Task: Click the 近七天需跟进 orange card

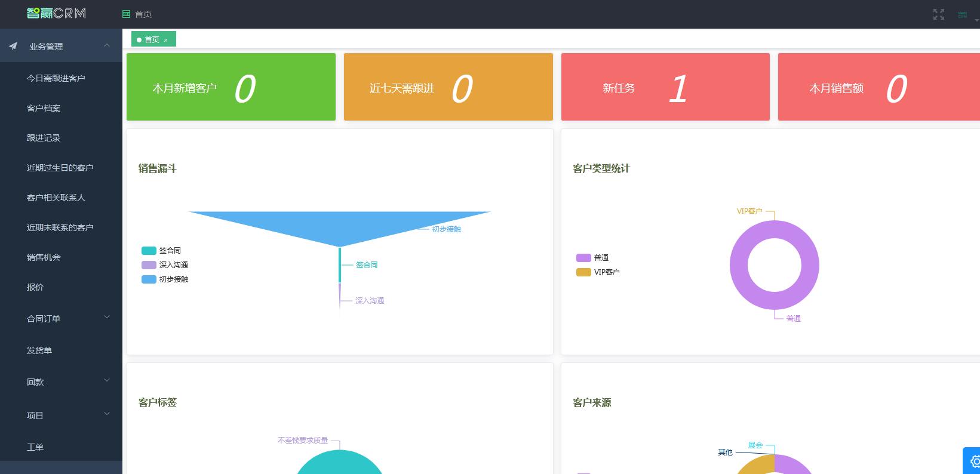Action: tap(448, 87)
